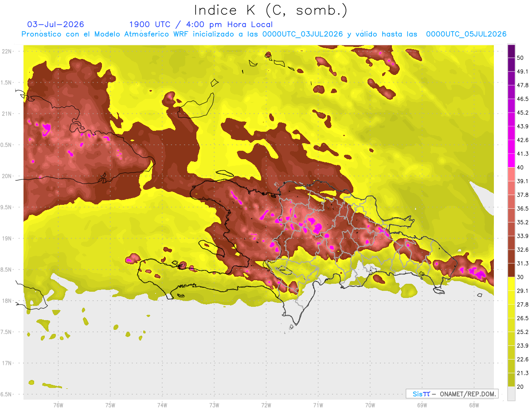Click the colorbar label '27.8'
The image size is (532, 411).
pos(523,305)
